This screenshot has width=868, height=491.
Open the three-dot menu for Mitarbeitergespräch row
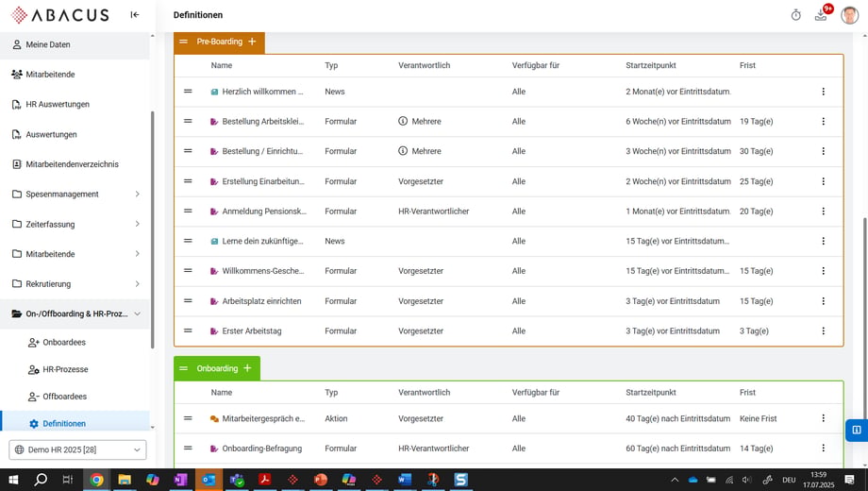[x=823, y=418]
